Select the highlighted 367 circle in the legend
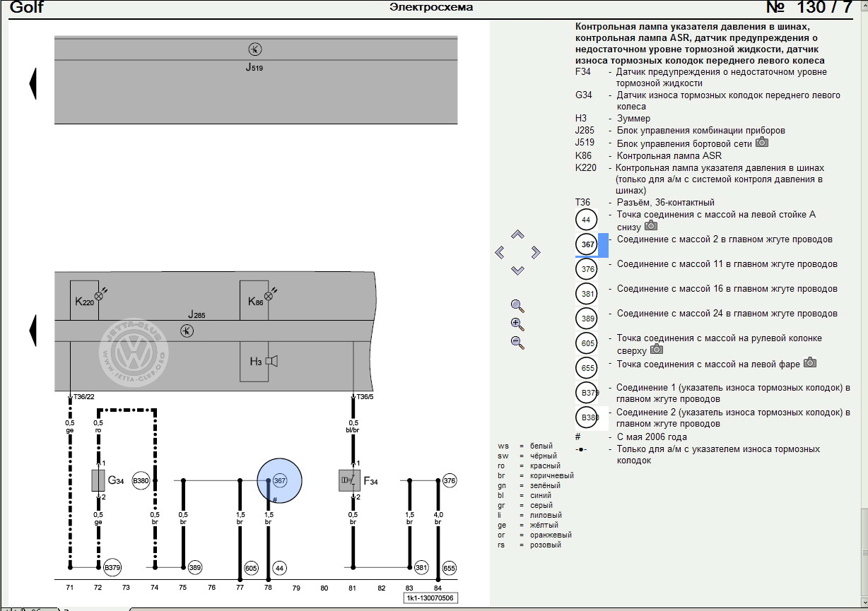Viewport: 868px width, 611px height. coord(587,245)
